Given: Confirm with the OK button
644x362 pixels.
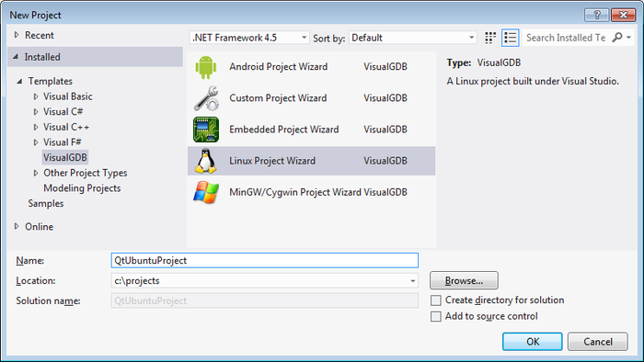Looking at the screenshot, I should (533, 342).
